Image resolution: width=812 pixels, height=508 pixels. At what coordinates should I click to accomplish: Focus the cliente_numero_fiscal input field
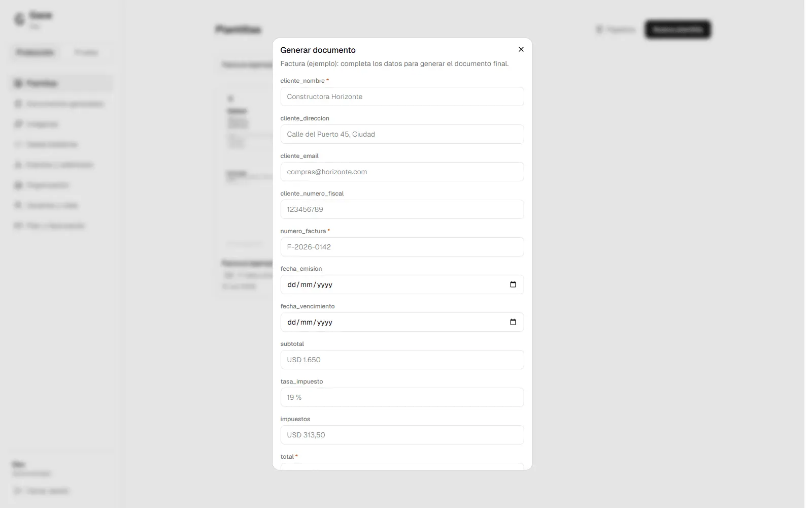[x=402, y=209]
